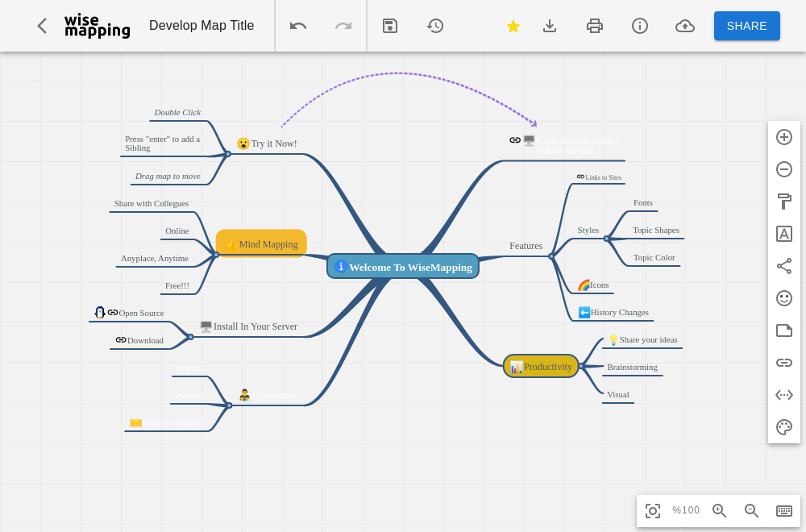Select the 'Topic Color' subtopic

pos(654,257)
